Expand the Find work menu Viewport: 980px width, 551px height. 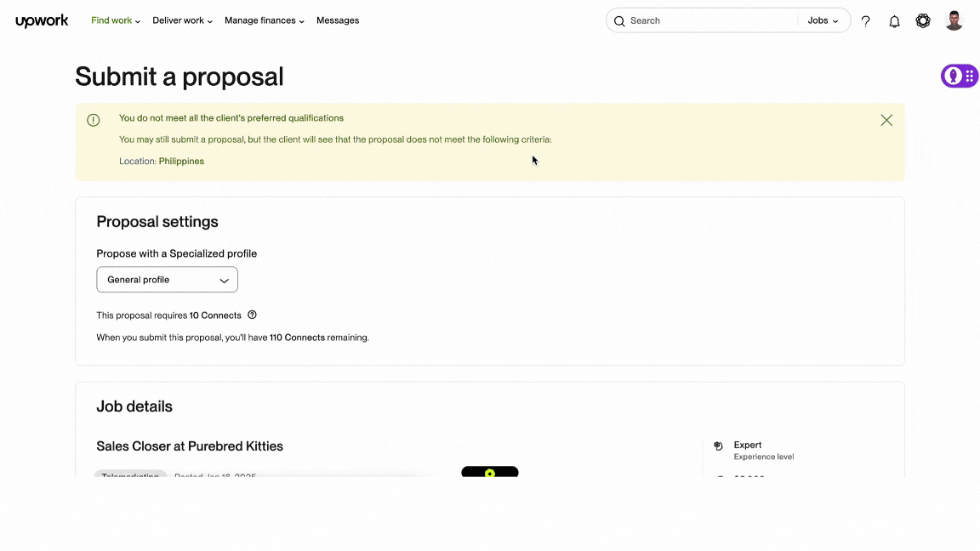click(115, 20)
